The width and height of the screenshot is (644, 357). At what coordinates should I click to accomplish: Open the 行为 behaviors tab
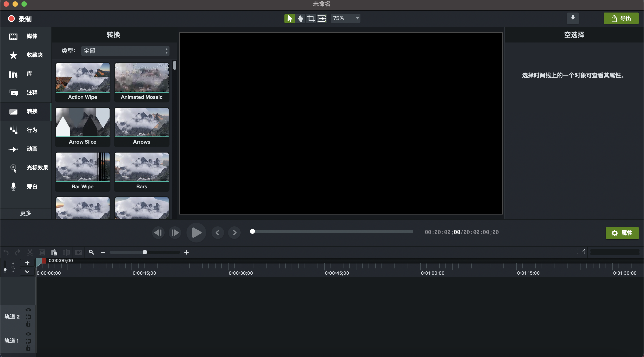coord(26,130)
